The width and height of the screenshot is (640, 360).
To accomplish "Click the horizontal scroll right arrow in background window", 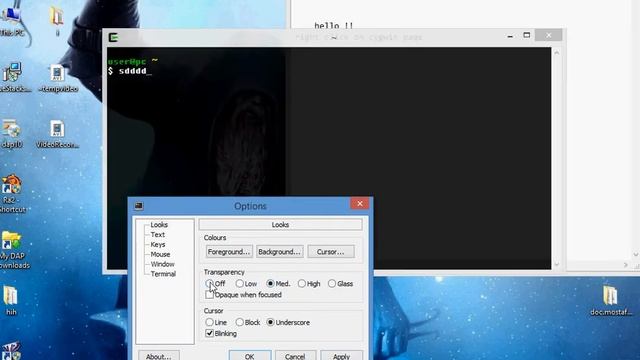I will 625,265.
